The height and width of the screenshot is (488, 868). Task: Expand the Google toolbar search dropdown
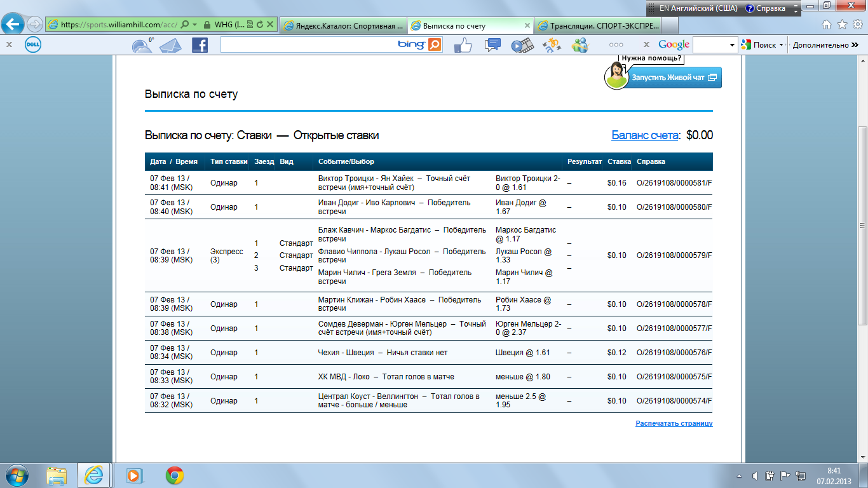(732, 45)
